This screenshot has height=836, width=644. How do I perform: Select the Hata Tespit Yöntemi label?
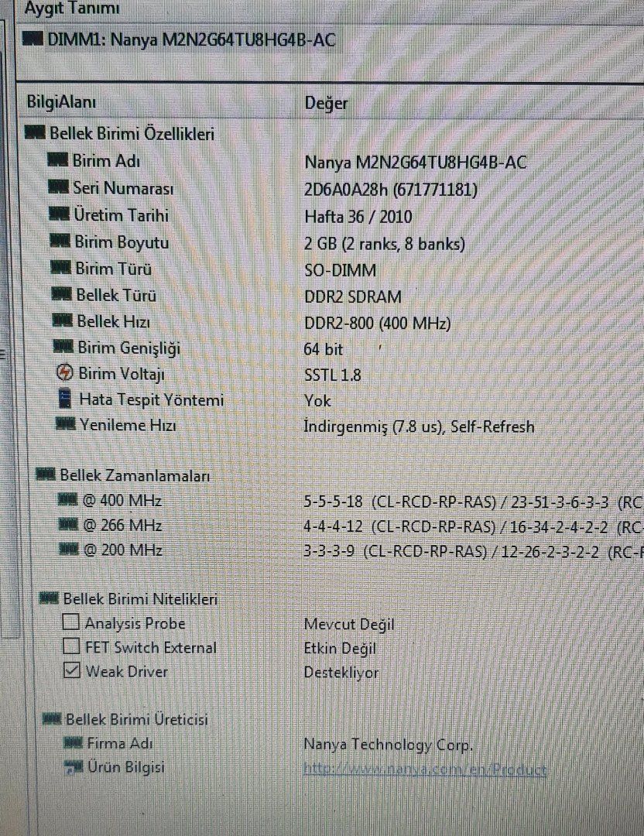(x=152, y=399)
